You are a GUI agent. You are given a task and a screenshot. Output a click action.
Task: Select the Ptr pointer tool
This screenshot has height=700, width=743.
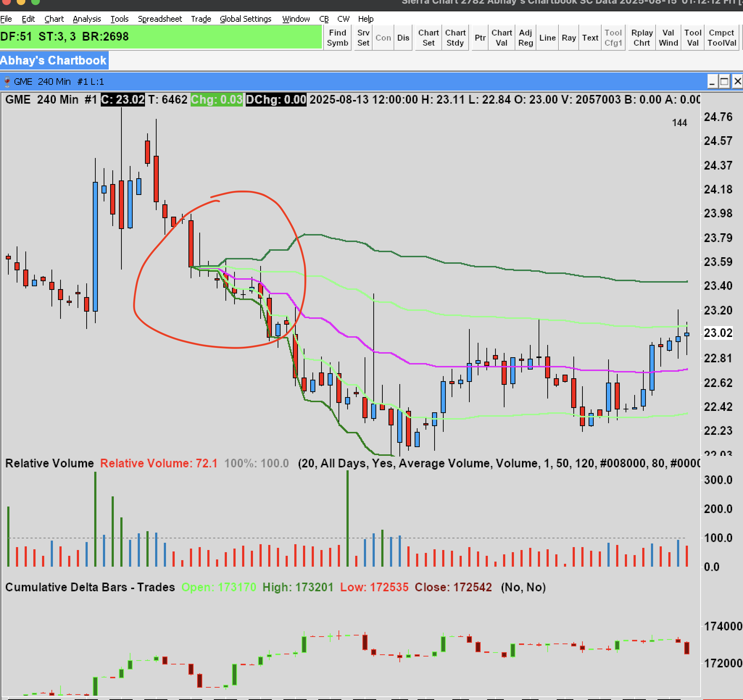[x=480, y=38]
